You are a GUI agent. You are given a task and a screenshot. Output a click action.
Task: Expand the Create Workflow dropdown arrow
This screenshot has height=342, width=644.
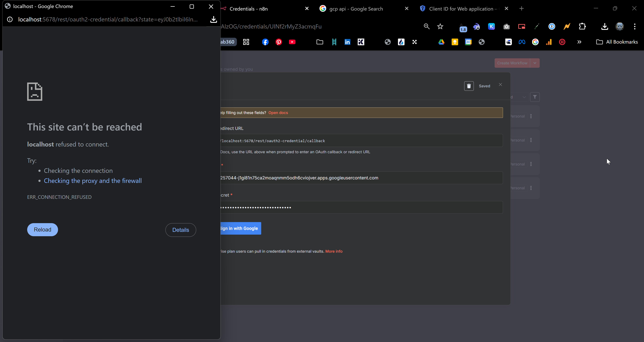pyautogui.click(x=535, y=63)
